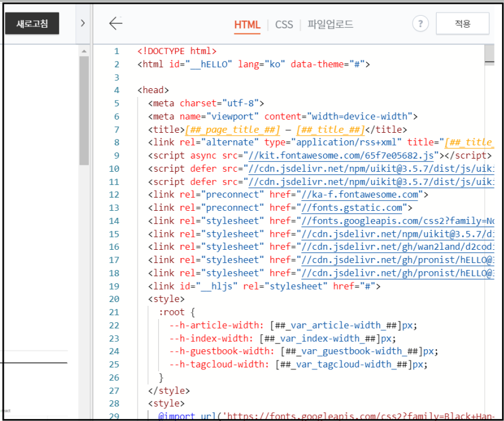Click the <!DOCTYPE html> text on line 1
The height and width of the screenshot is (421, 504).
pyautogui.click(x=177, y=52)
